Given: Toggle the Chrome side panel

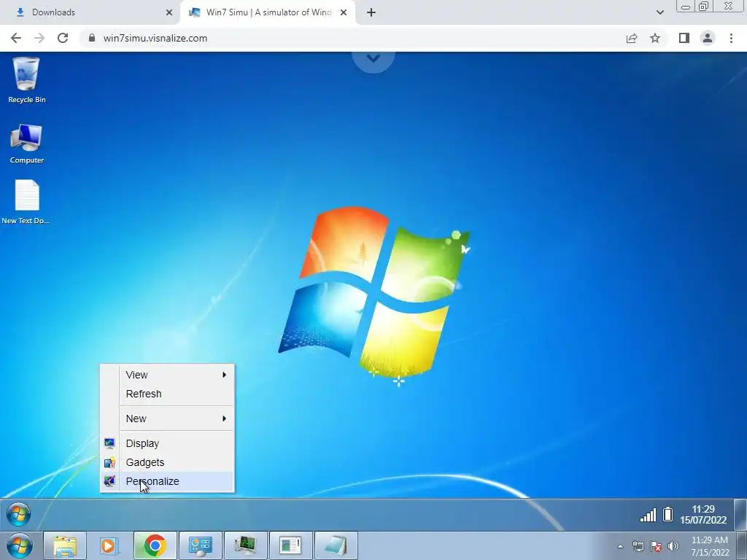Looking at the screenshot, I should (x=684, y=38).
